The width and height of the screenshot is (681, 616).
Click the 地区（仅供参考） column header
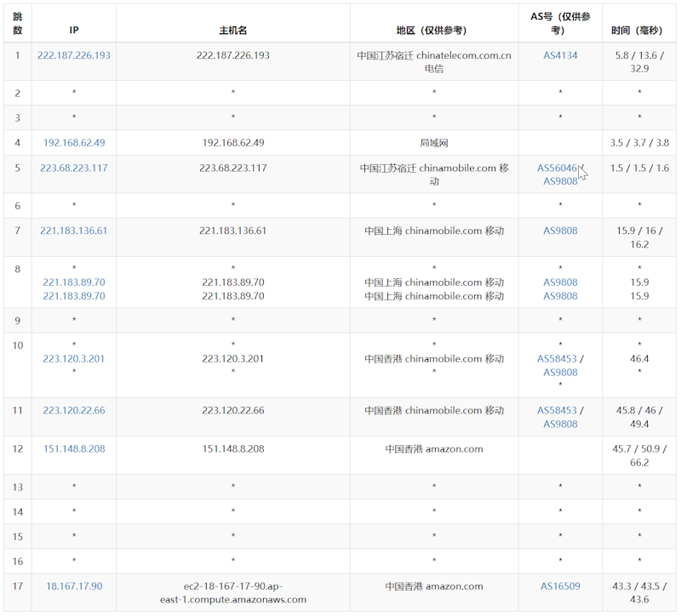[433, 30]
